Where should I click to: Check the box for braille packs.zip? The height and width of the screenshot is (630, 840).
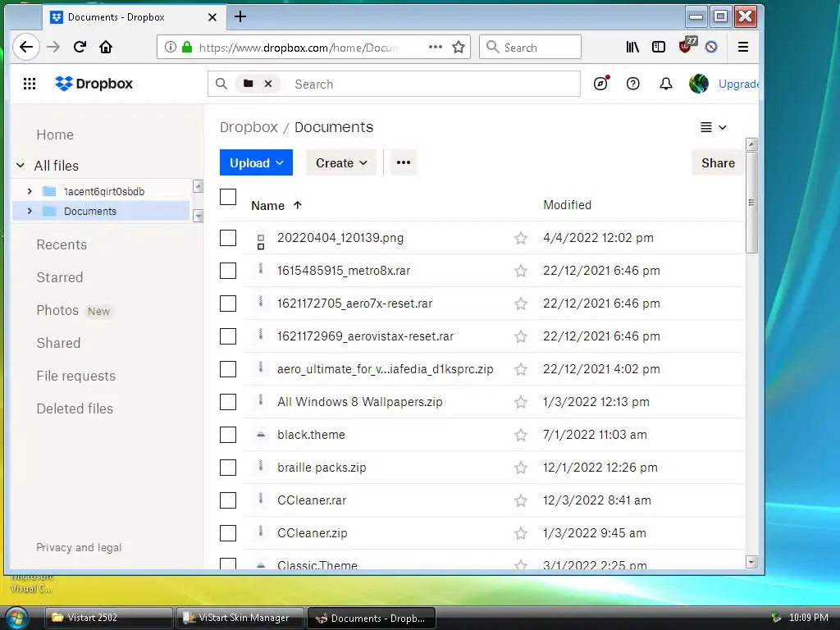(x=228, y=468)
